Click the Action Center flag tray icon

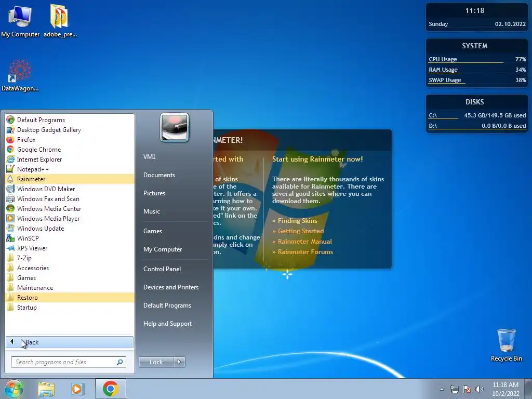(x=467, y=389)
